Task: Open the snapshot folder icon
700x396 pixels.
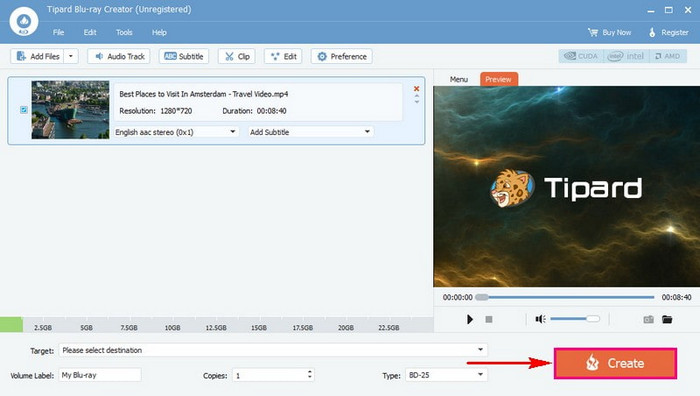Action: (x=667, y=319)
